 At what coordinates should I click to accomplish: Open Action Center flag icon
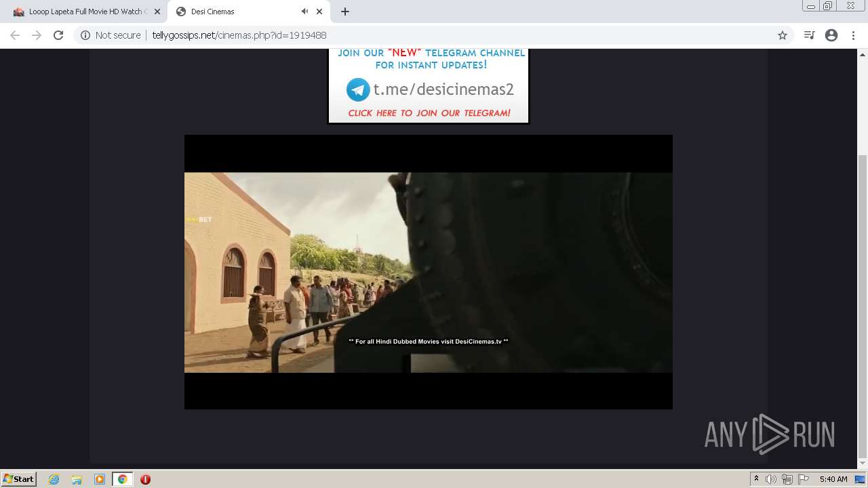(x=804, y=479)
